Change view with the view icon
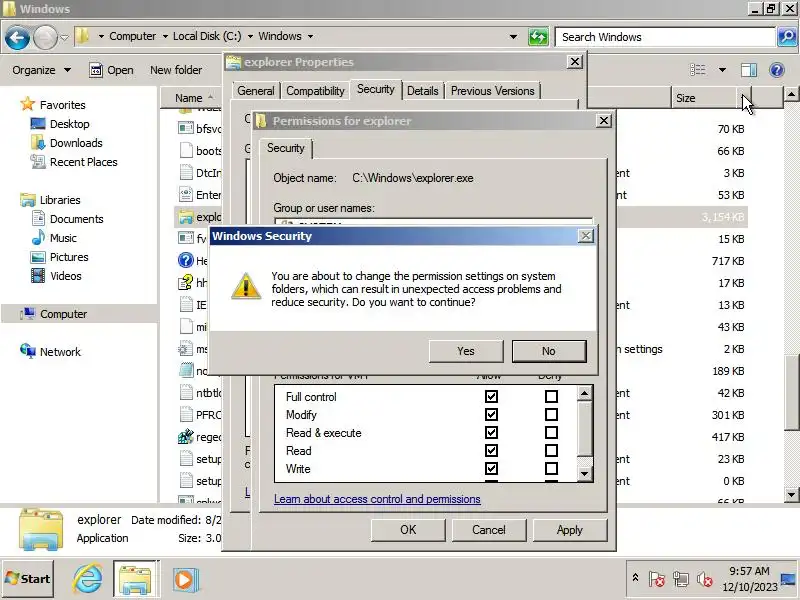This screenshot has height=600, width=800. pyautogui.click(x=697, y=70)
